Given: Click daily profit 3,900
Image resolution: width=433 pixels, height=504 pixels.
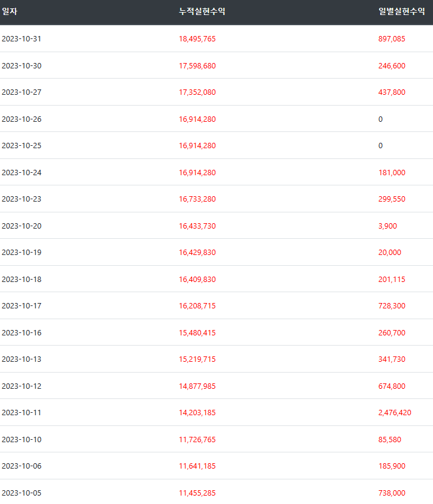Looking at the screenshot, I should 387,226.
